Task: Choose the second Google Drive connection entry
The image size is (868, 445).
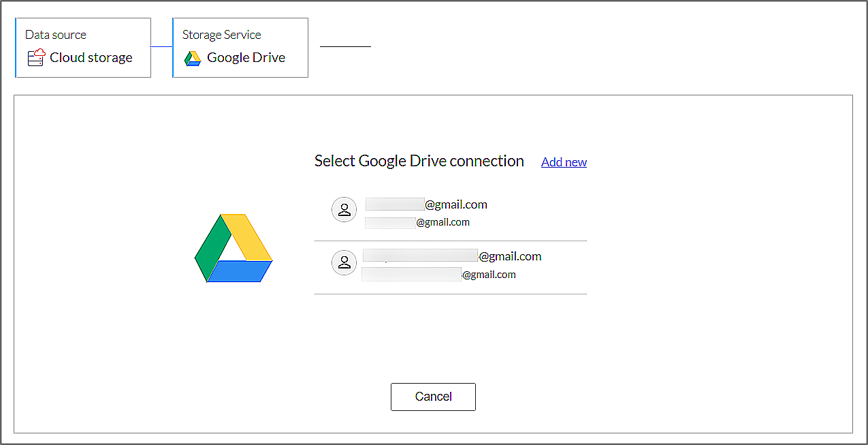Action: point(451,266)
